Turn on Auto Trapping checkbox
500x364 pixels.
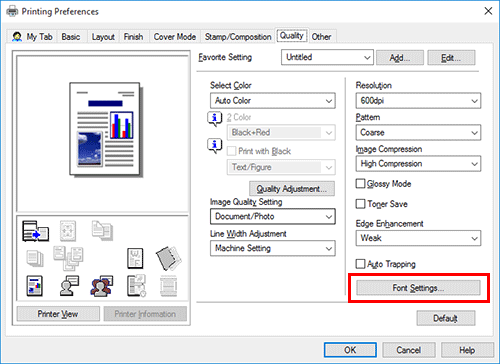[x=360, y=264]
